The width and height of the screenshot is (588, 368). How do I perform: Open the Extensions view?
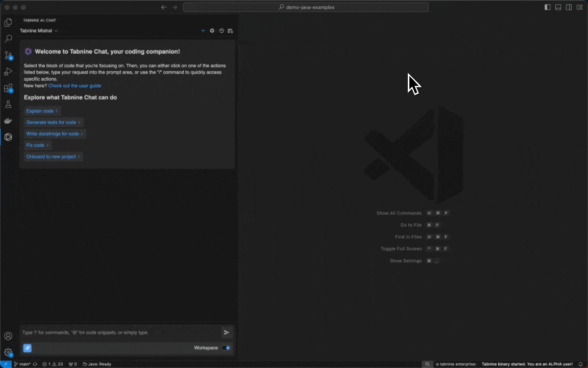8,88
